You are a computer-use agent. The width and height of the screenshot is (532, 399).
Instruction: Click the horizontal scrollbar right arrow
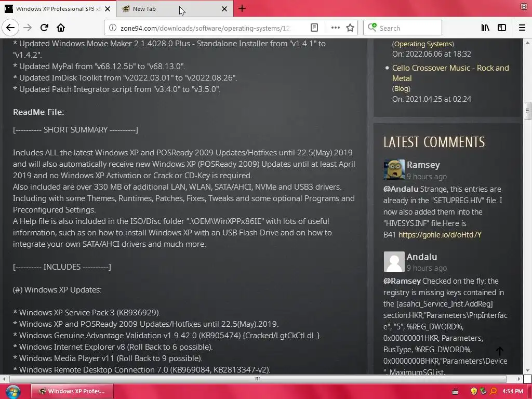point(519,379)
